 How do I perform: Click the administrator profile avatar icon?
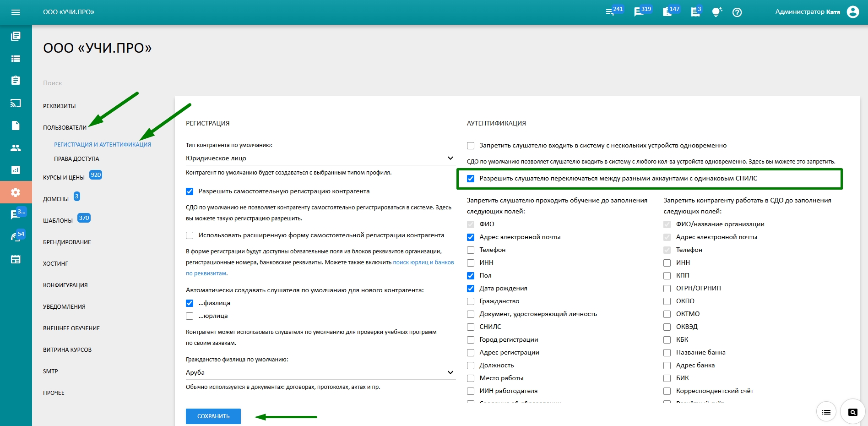pos(852,12)
